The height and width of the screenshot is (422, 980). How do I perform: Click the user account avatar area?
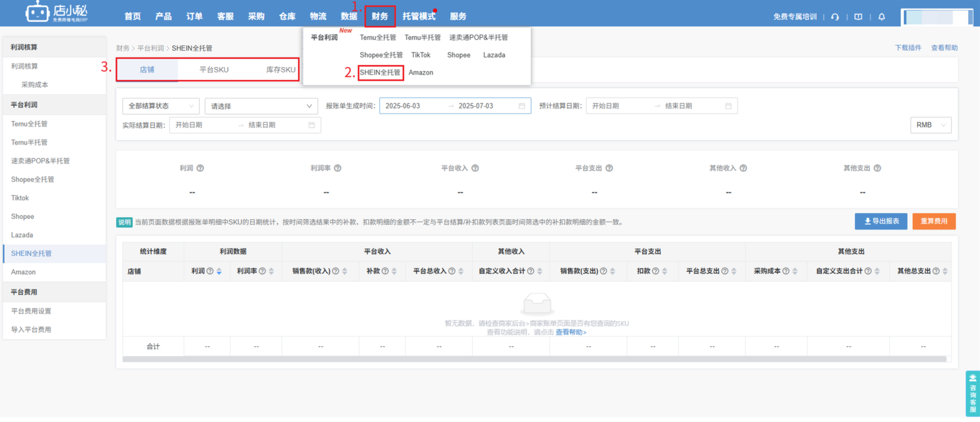937,17
